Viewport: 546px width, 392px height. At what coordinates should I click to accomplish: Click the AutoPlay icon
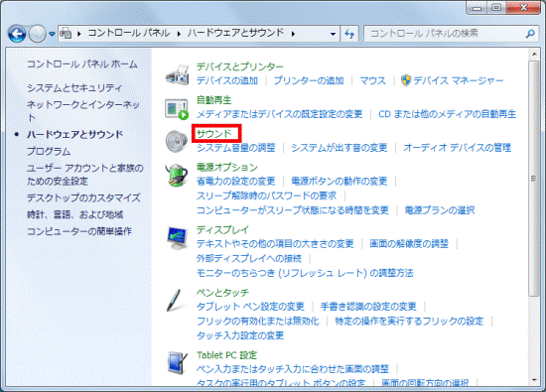(x=177, y=108)
